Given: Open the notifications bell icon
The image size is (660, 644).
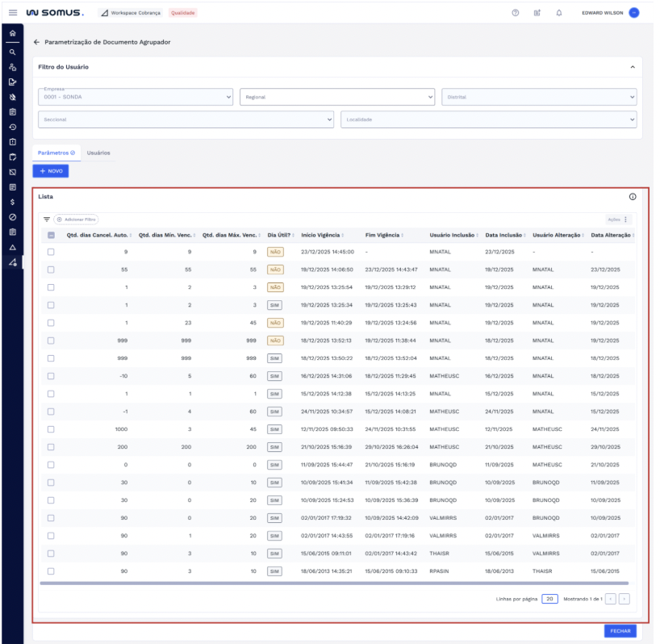Looking at the screenshot, I should coord(559,13).
